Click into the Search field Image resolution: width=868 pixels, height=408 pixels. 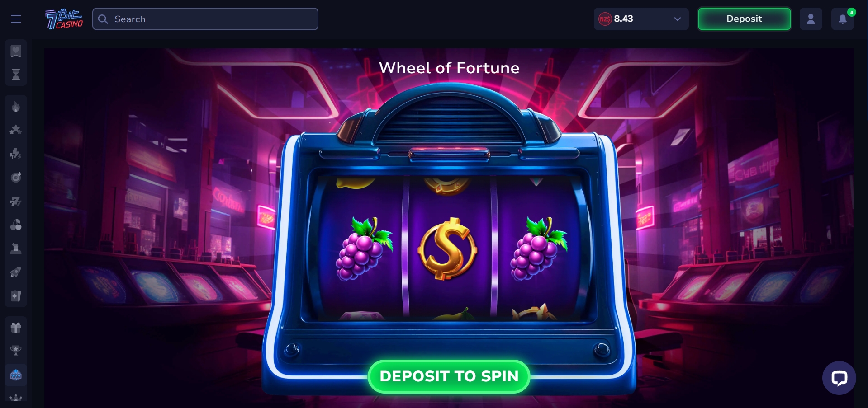click(x=205, y=19)
